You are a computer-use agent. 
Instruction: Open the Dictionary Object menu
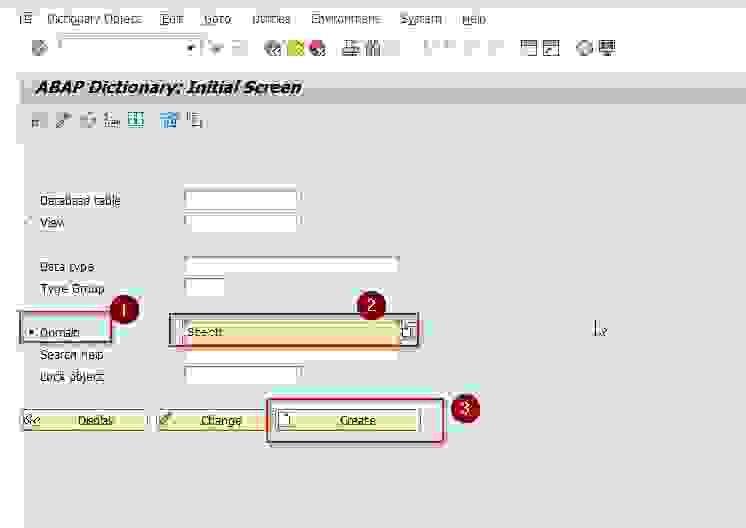coord(94,19)
